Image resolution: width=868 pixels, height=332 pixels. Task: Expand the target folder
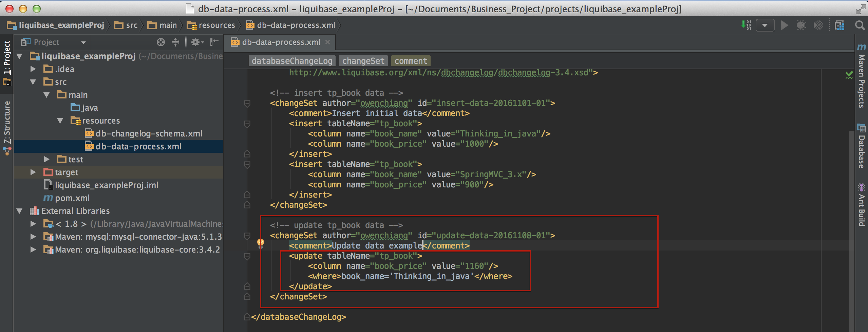tap(33, 172)
